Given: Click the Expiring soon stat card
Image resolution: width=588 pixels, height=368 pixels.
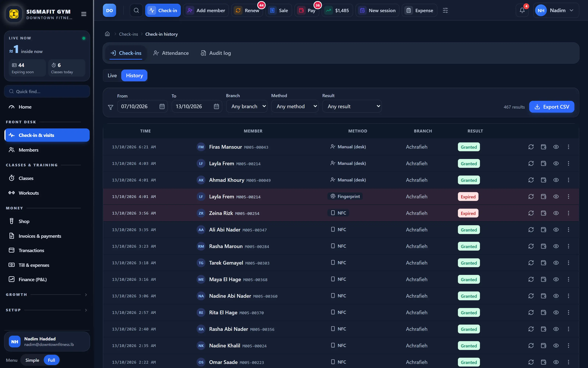Looking at the screenshot, I should [x=27, y=68].
